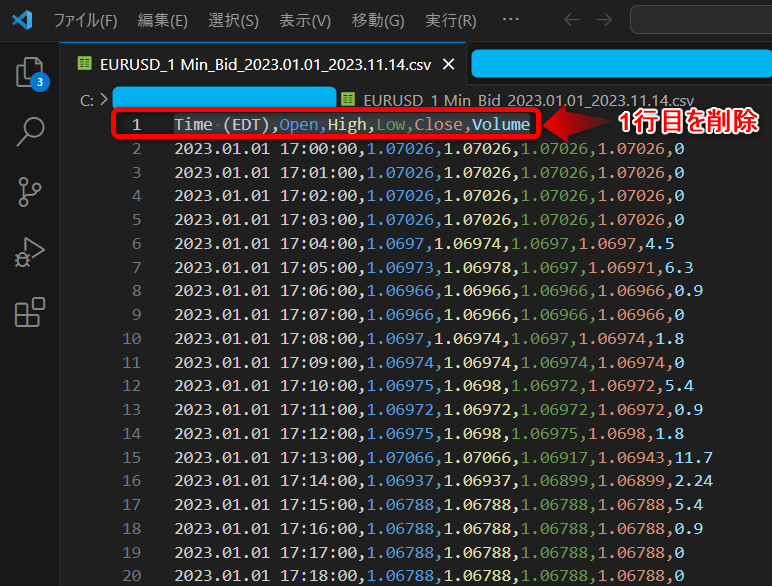Click line 8 with time 17:06:00
The width and height of the screenshot is (772, 586).
tap(438, 291)
